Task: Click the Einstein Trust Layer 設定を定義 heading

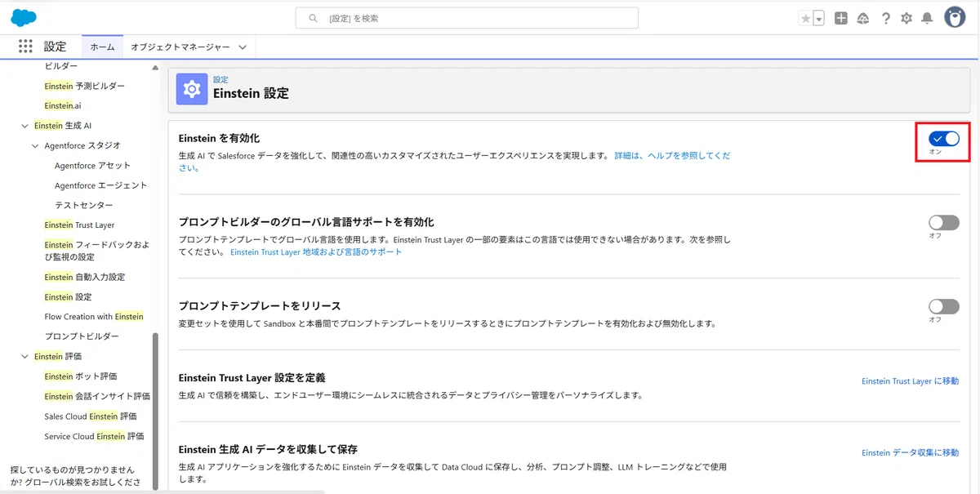Action: pyautogui.click(x=252, y=377)
